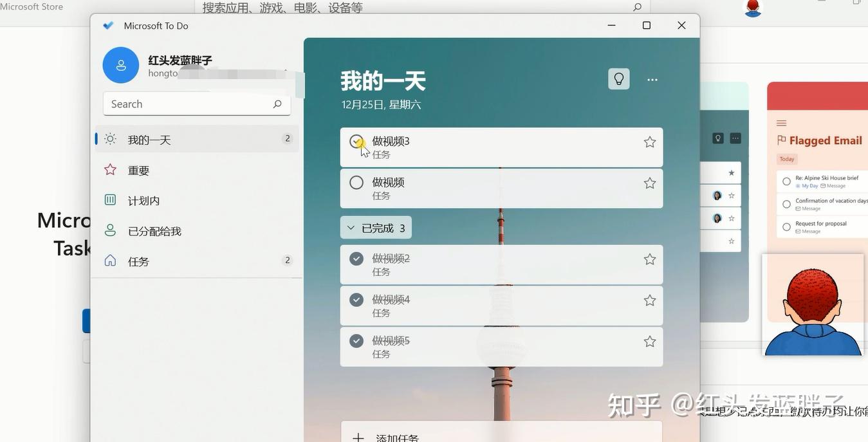Click the 我的一天 list title heading

383,81
